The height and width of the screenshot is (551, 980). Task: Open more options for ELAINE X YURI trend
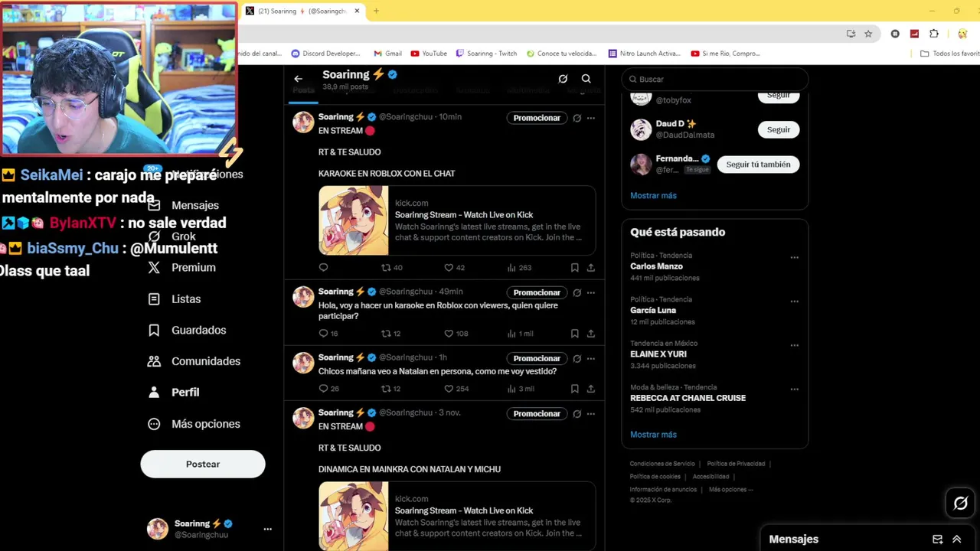(794, 345)
